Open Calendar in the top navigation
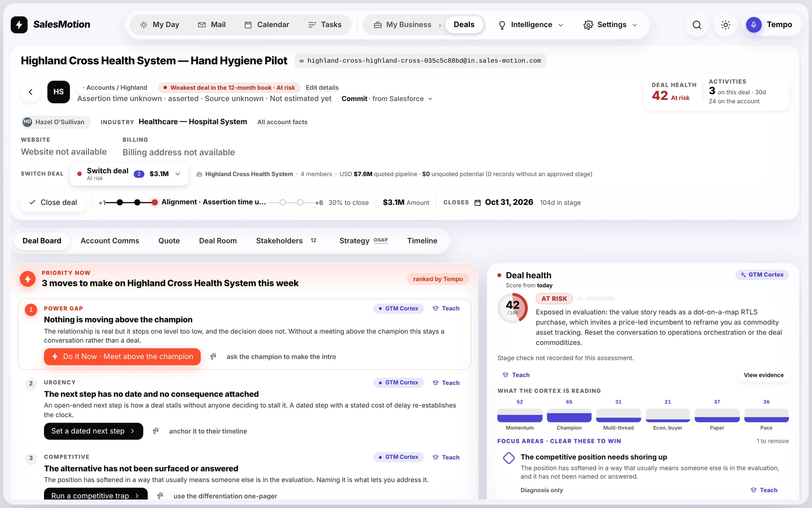812x508 pixels. click(267, 25)
